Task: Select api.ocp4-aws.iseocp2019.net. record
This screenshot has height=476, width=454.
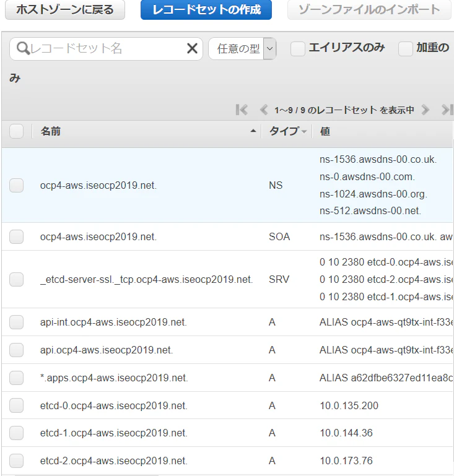Action: [107, 350]
